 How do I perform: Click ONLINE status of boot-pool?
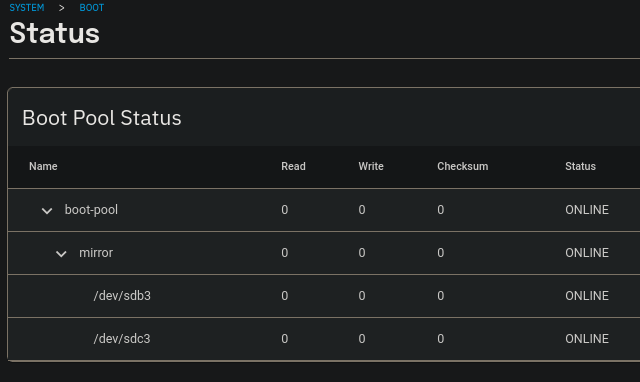(x=587, y=210)
